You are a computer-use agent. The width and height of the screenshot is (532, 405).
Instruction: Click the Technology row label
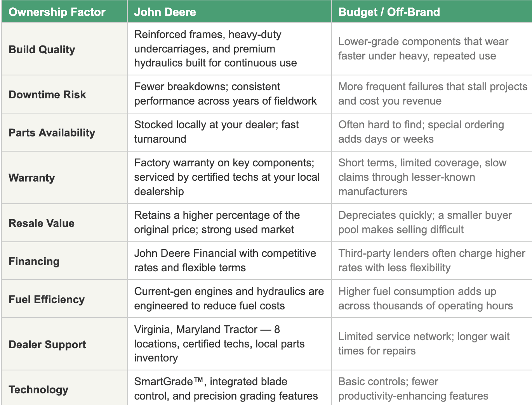[38, 389]
